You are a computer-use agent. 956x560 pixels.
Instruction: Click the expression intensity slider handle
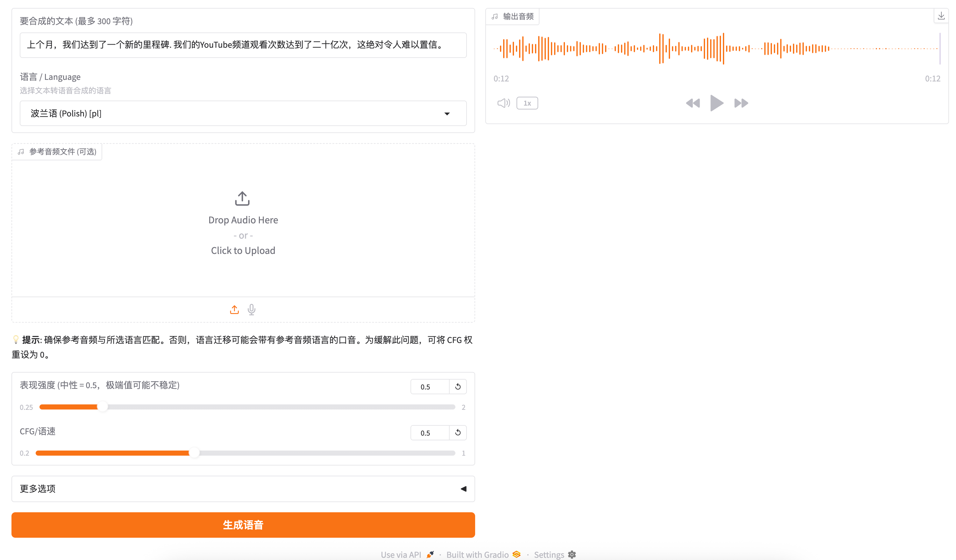[103, 407]
